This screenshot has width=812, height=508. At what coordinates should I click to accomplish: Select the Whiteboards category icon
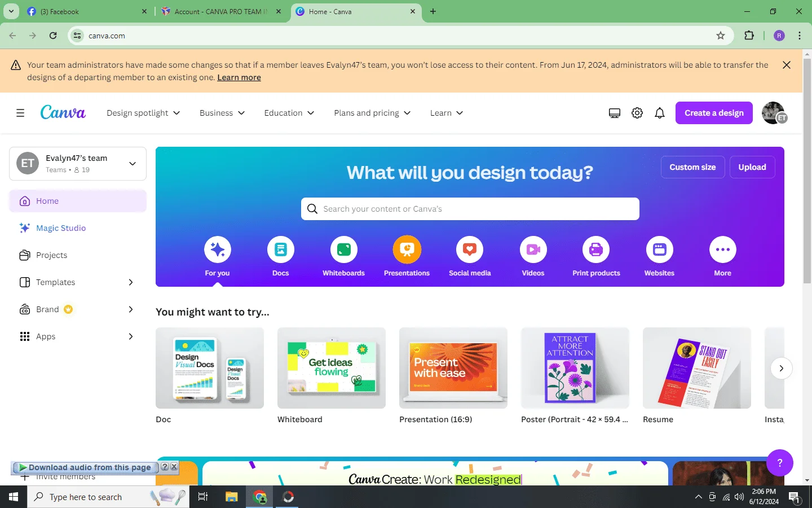[x=344, y=249]
